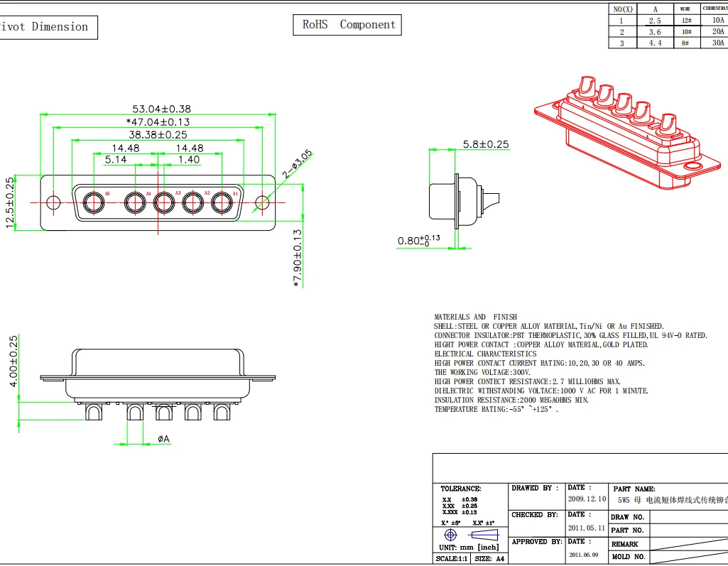Click the NO(X) table column header

point(622,9)
